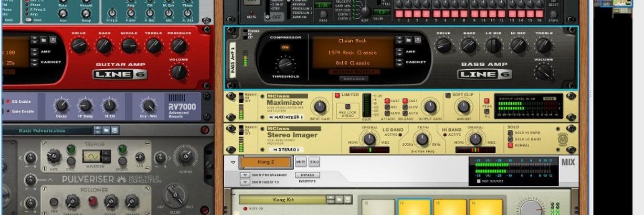
Task: Click the Bass Amp Drive knob
Action: click(444, 45)
